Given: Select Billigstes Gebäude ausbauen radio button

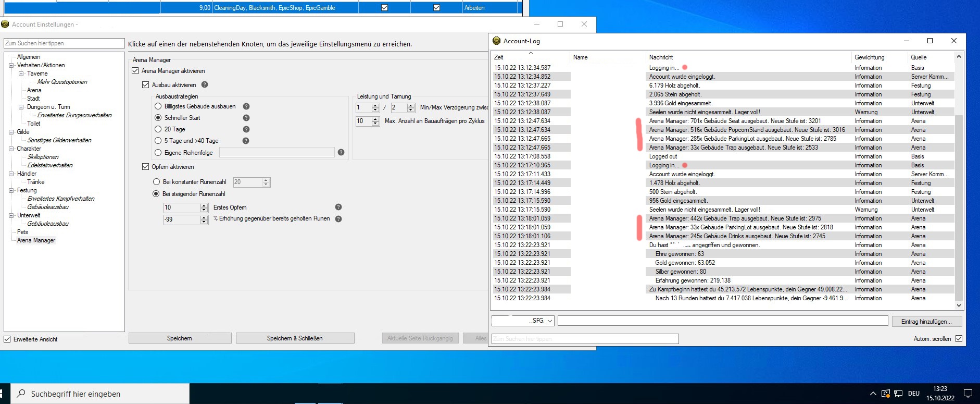Looking at the screenshot, I should pos(158,106).
